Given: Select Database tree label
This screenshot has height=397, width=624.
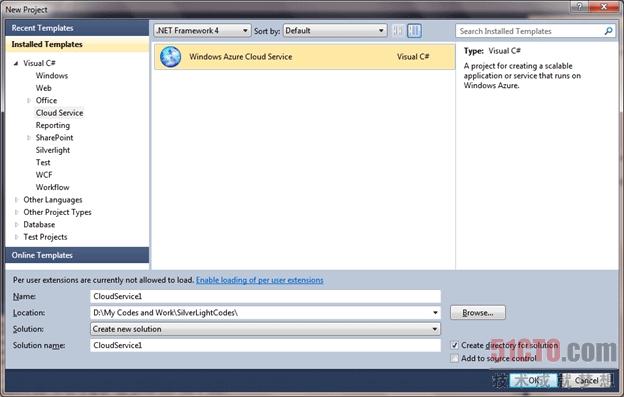Looking at the screenshot, I should point(39,224).
